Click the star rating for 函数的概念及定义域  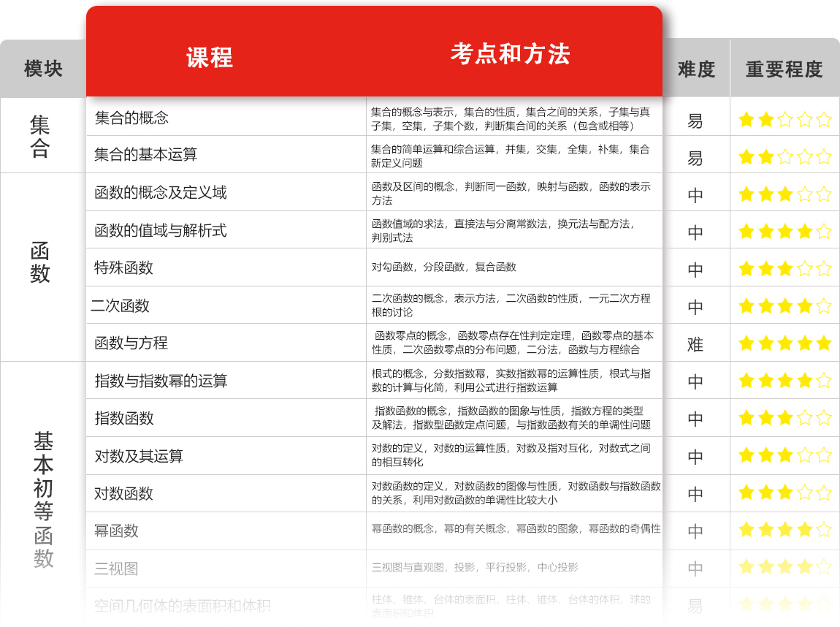(x=784, y=194)
